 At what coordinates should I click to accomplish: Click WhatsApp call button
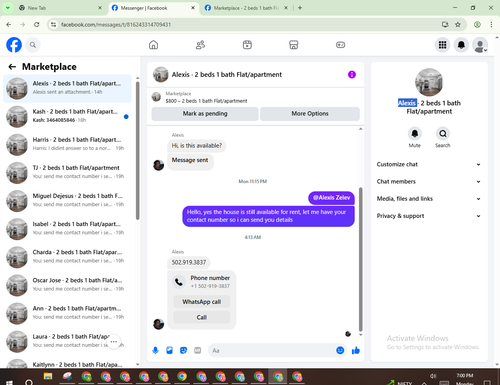pos(202,302)
